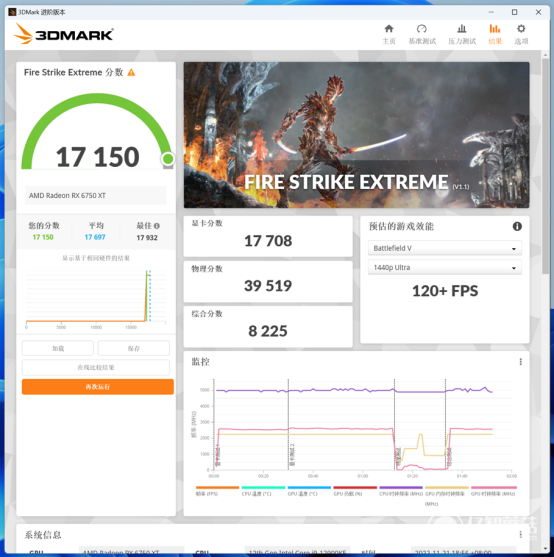Expand the 1440p Ultra resolution dropdown
Screen dimensions: 554x557
pyautogui.click(x=445, y=267)
